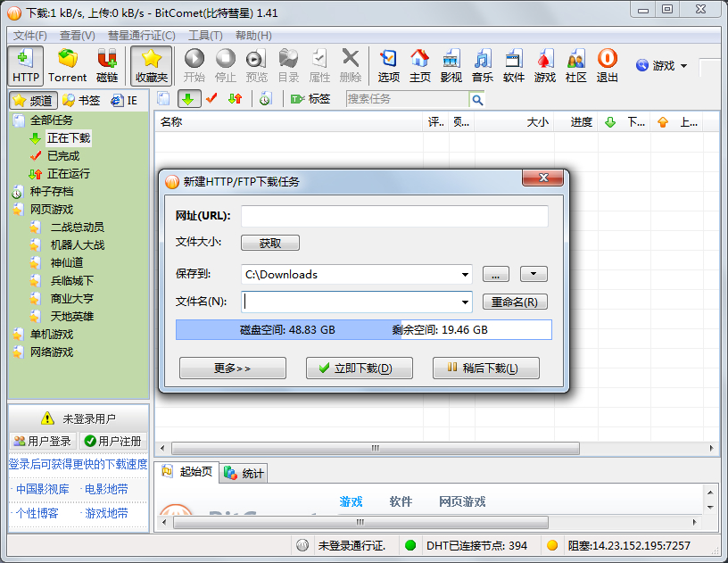This screenshot has width=728, height=563.
Task: Click the 磁盘空间 disk usage bar
Action: (x=363, y=330)
